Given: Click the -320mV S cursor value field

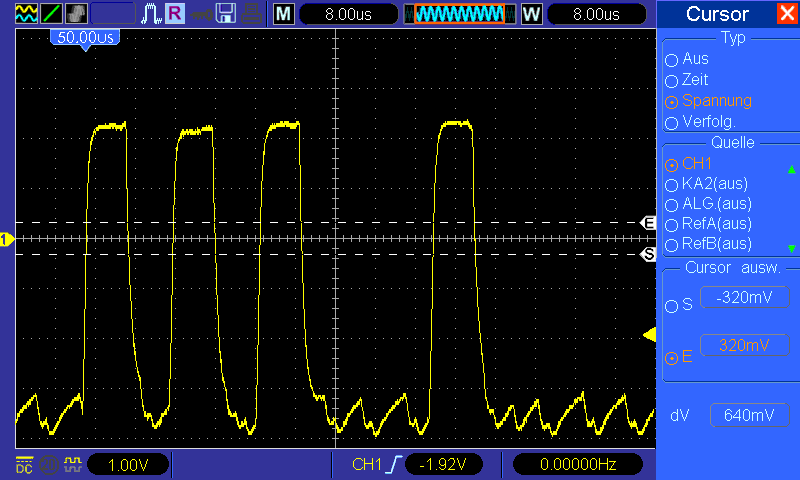Looking at the screenshot, I should pyautogui.click(x=745, y=297).
